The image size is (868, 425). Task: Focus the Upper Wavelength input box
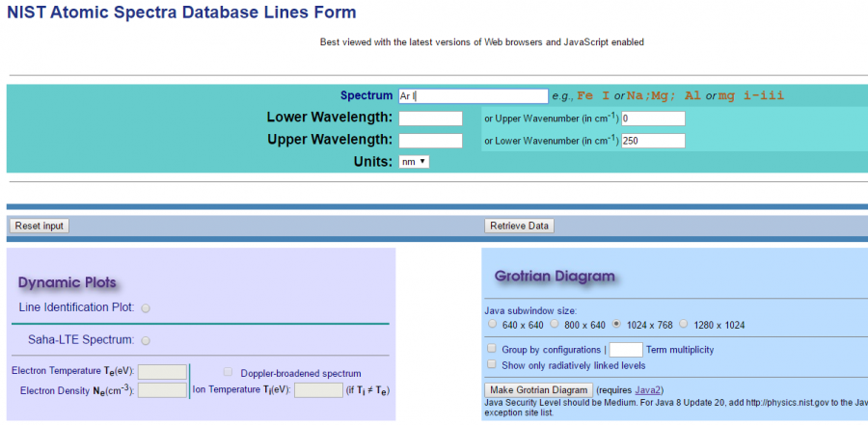pyautogui.click(x=431, y=141)
